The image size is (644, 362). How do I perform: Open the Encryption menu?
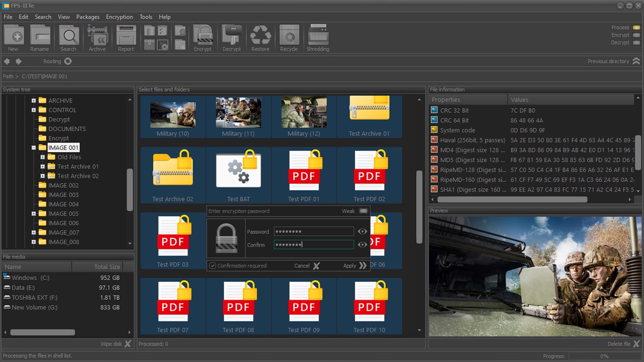click(x=119, y=17)
